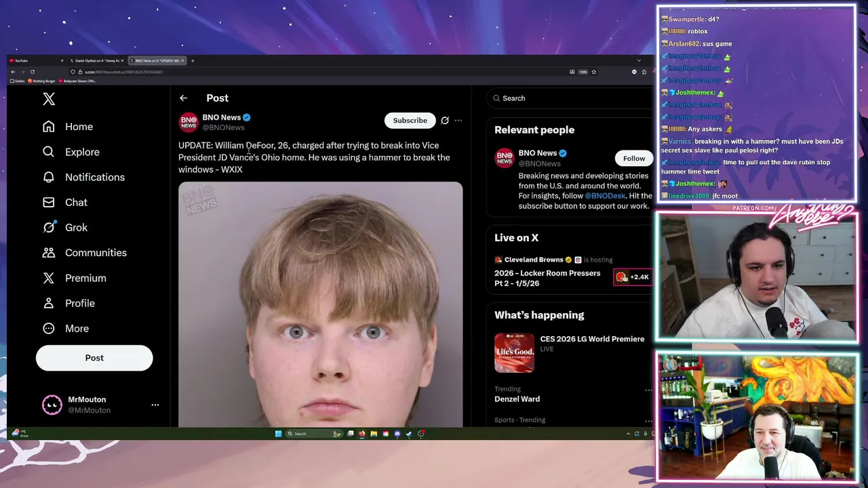Open Discord from the taskbar
The image size is (868, 488).
[x=397, y=434]
